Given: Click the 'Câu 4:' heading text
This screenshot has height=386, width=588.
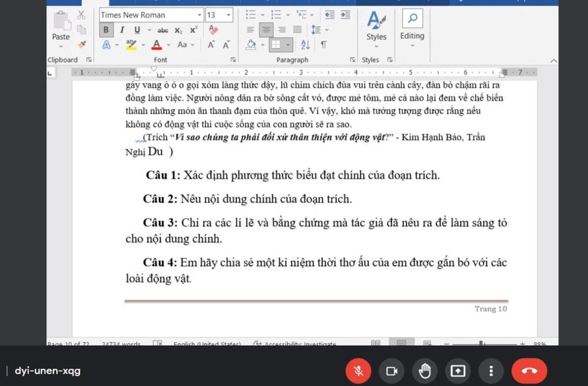Looking at the screenshot, I should click(160, 263).
